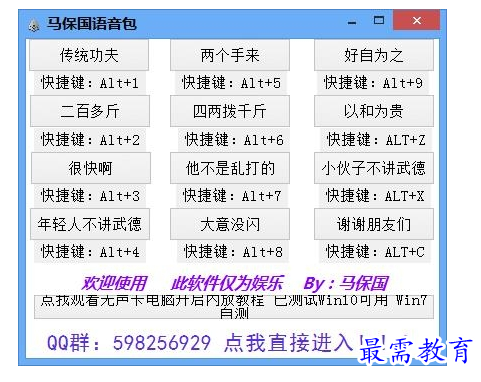Screen dimensions: 481x382
Task: Click the 快捷键: Alt+5 label
Action: [x=231, y=83]
